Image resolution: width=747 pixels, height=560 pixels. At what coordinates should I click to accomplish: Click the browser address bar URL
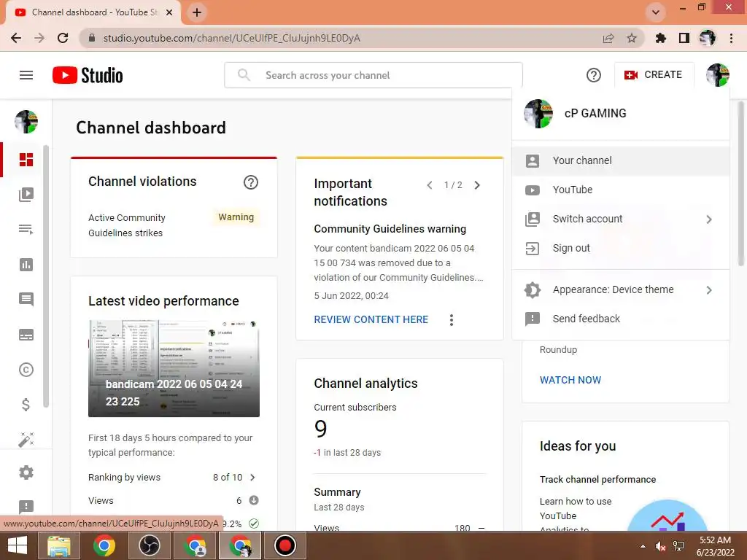[231, 38]
